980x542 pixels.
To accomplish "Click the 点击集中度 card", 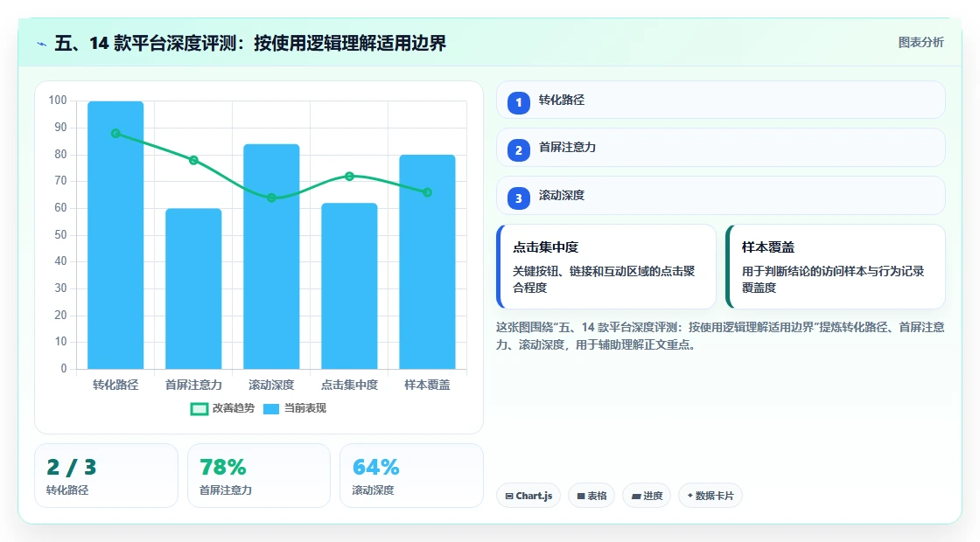I will point(605,267).
